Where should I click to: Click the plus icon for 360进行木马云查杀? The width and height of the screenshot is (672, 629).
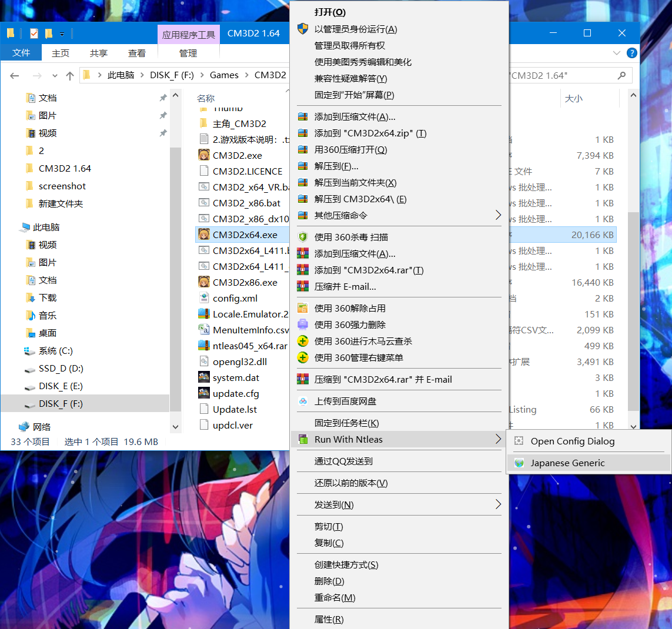tap(303, 341)
